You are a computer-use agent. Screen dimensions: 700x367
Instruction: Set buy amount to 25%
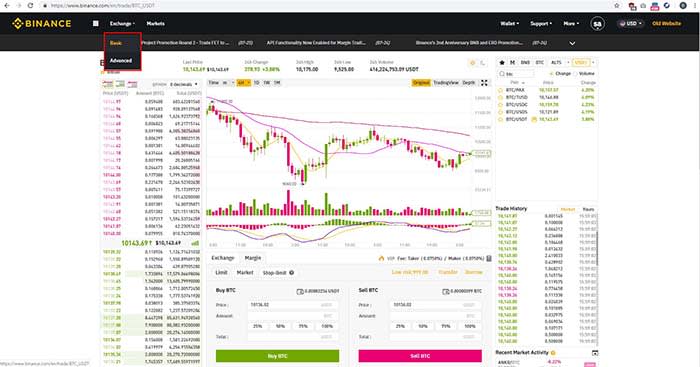click(x=258, y=326)
